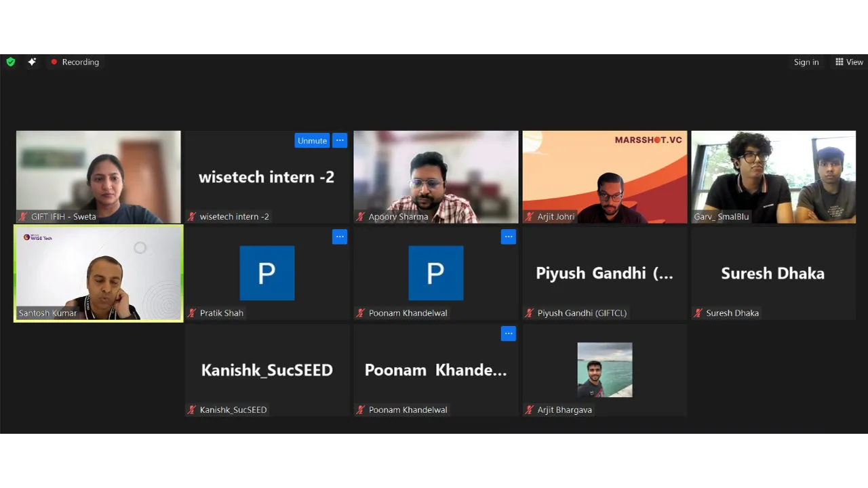Select Santosh Kumar's highlighted speaker video

[98, 273]
